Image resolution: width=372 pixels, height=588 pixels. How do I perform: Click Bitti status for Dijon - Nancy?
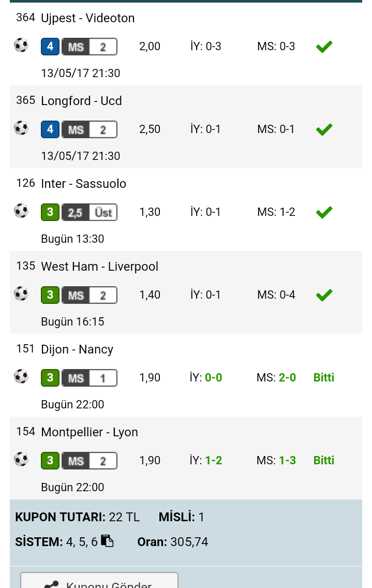click(324, 377)
